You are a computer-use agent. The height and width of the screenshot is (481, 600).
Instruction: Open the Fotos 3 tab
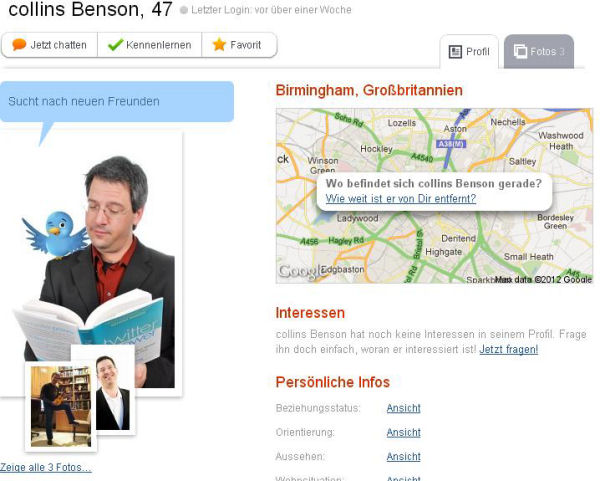539,52
